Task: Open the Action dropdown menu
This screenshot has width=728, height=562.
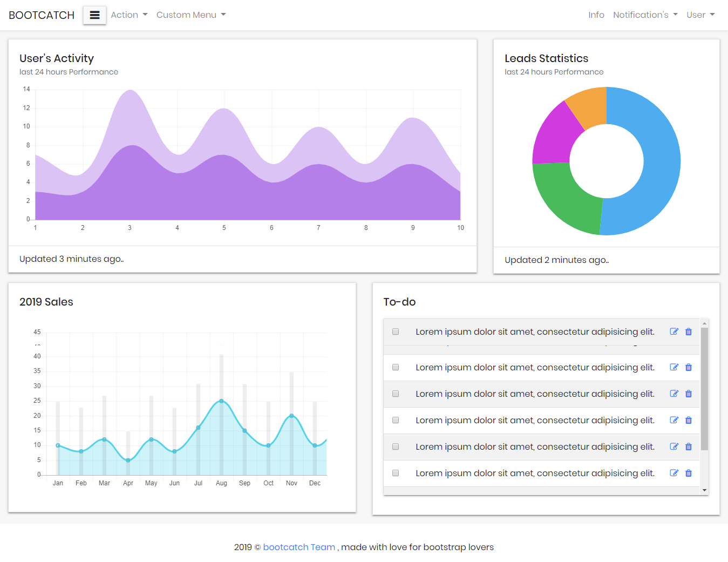Action: point(129,15)
